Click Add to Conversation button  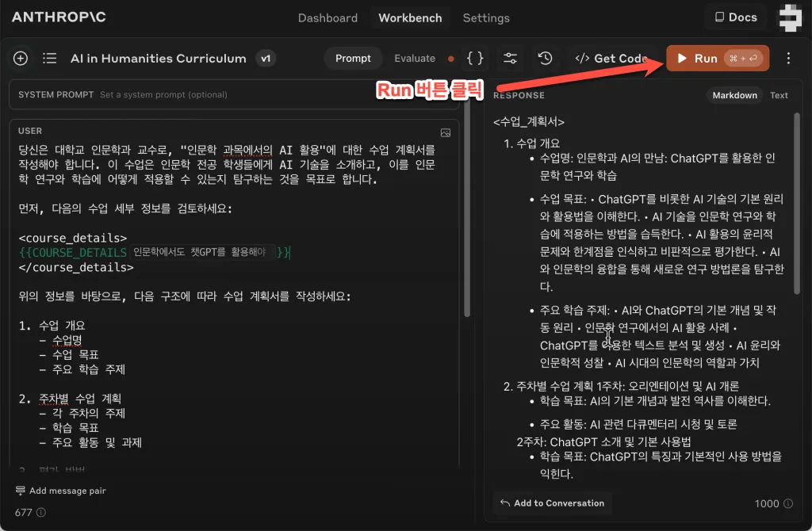tap(552, 503)
